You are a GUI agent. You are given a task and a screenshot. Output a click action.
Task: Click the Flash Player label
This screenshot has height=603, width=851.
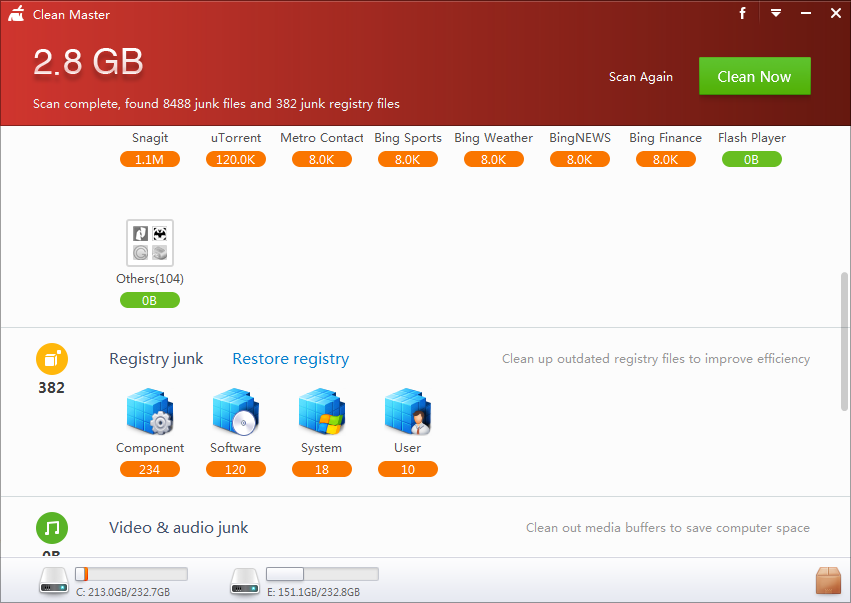[x=752, y=138]
